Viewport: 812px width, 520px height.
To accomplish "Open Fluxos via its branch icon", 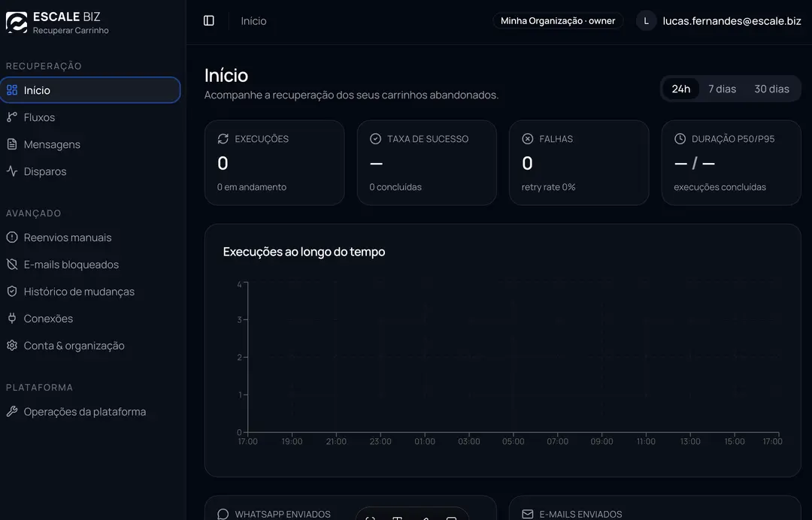I will coord(12,117).
